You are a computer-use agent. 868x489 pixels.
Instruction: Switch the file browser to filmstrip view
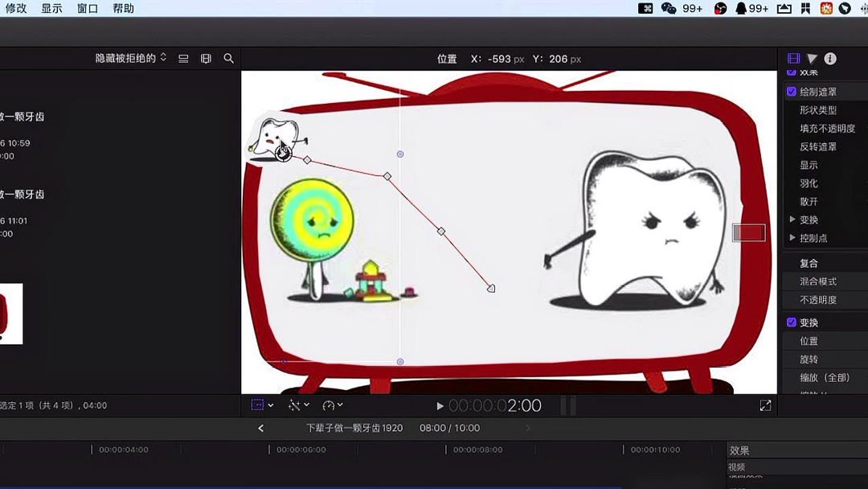pyautogui.click(x=205, y=58)
